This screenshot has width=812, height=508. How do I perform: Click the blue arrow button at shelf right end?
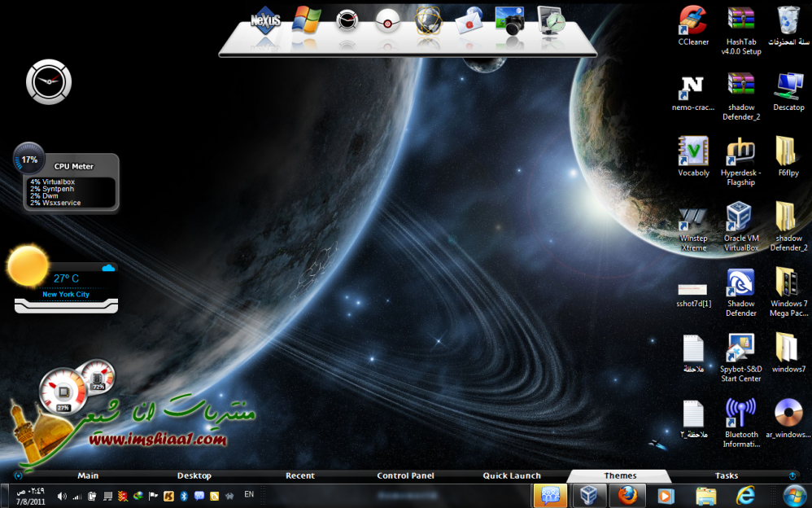(792, 476)
